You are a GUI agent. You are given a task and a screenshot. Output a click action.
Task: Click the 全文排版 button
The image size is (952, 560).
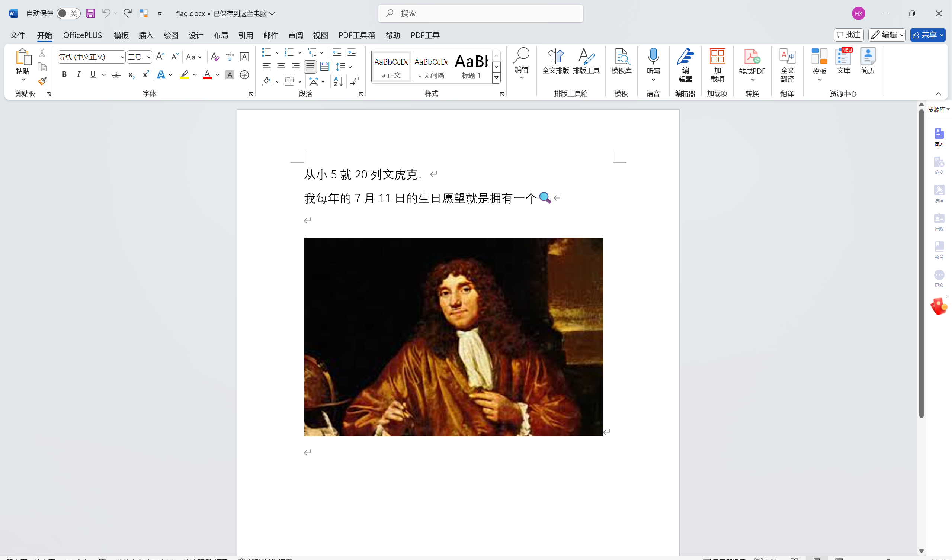coord(555,61)
